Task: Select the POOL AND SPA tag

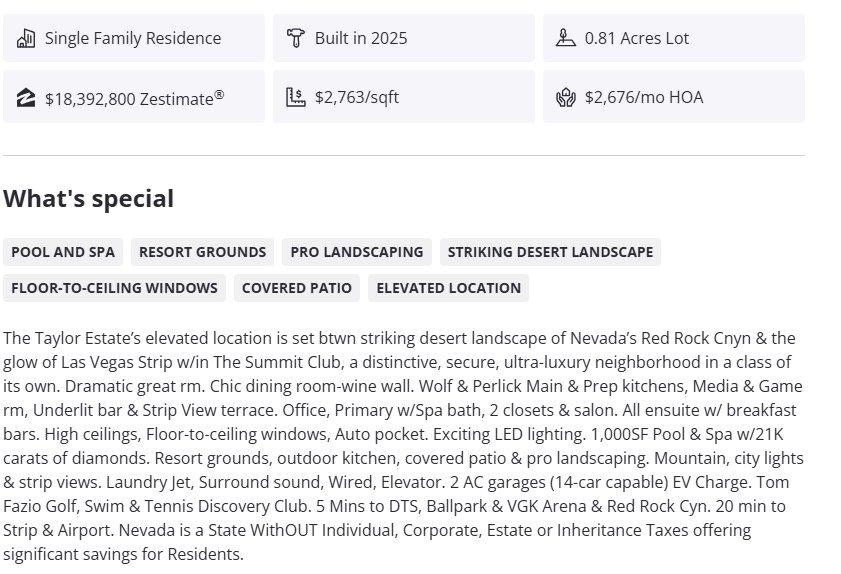Action: click(x=63, y=252)
